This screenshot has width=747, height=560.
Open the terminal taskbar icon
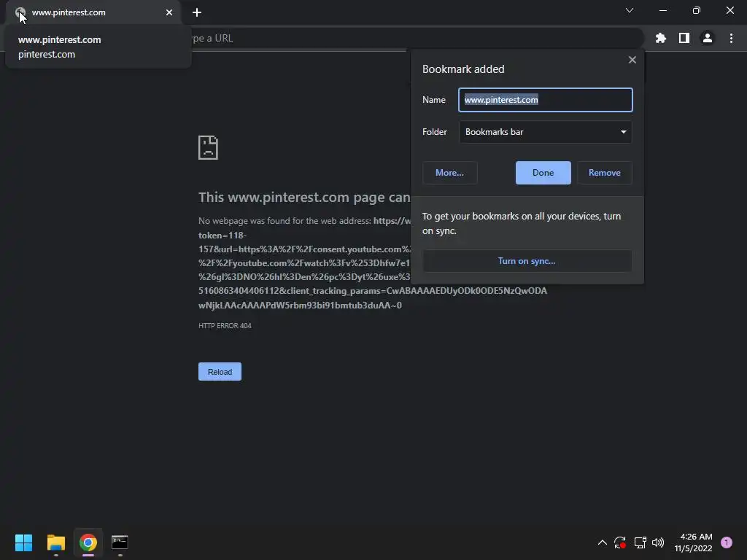(120, 542)
